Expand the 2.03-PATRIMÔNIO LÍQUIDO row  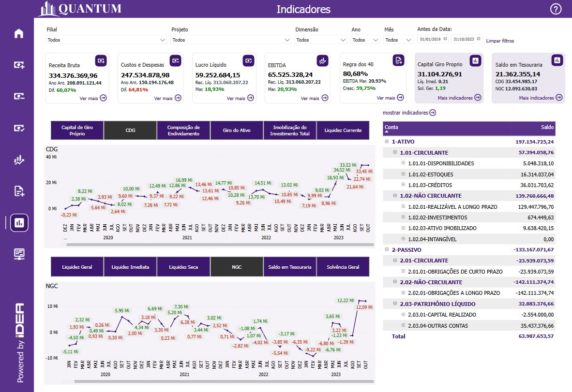pos(395,304)
